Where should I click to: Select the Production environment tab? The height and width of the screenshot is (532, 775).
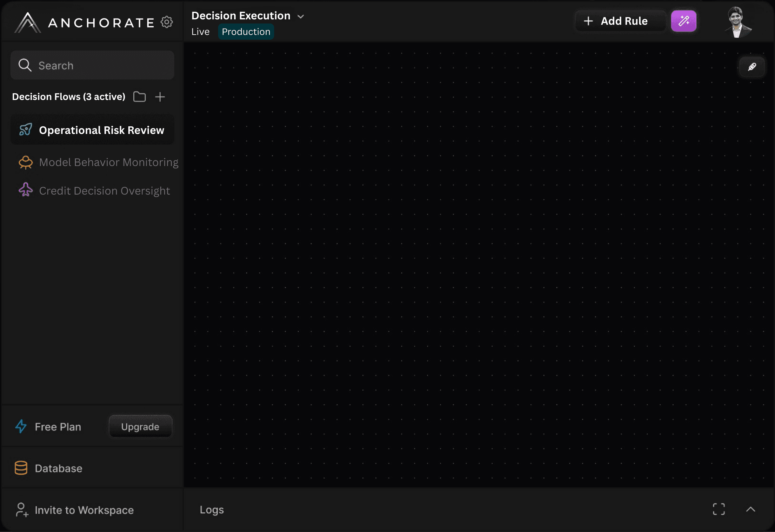[x=246, y=31]
